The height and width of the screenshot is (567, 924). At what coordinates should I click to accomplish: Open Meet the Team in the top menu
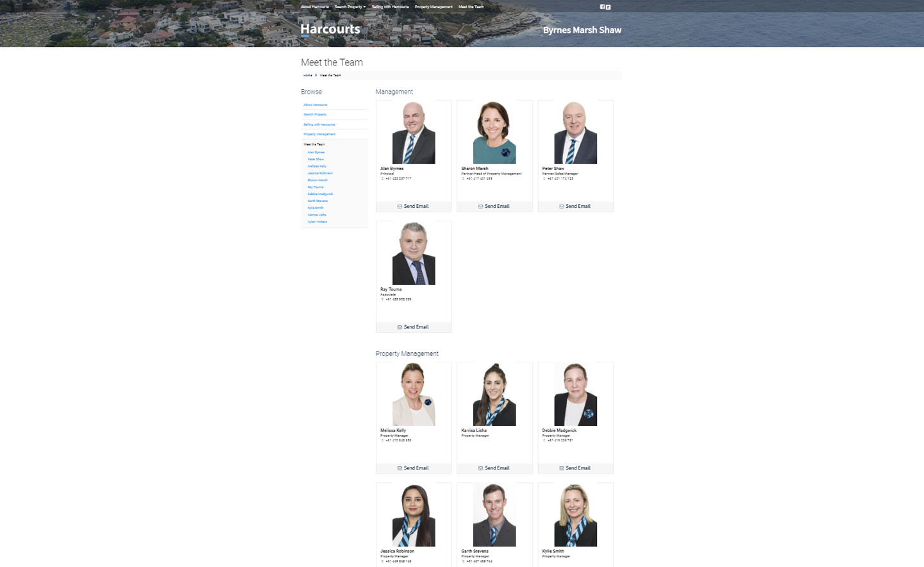pos(471,7)
